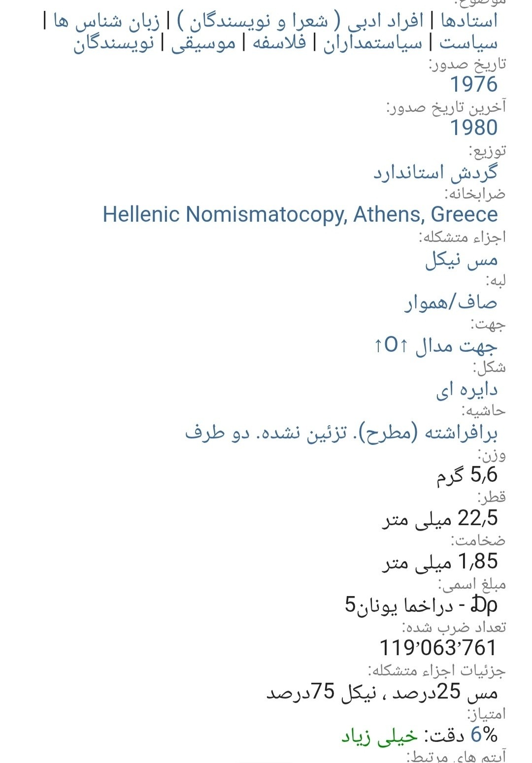Screen dimensions: 532x763
Task: Open the گردش استاندارد distribution link
Action: (x=435, y=172)
